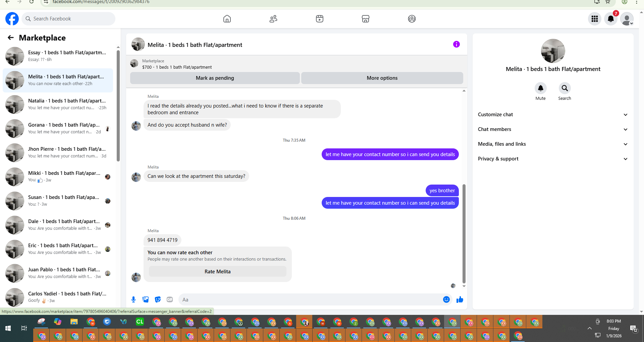The image size is (644, 342).
Task: Expand Media, files and links section
Action: 552,144
